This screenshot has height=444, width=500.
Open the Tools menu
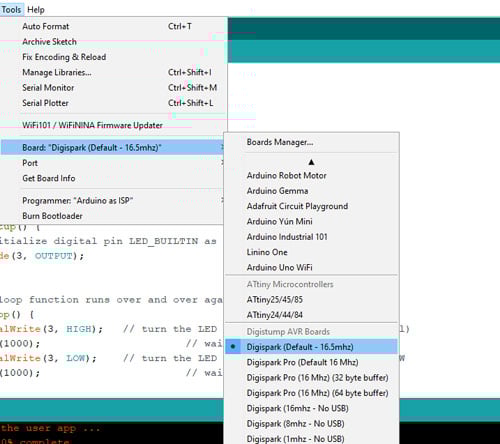pyautogui.click(x=11, y=10)
